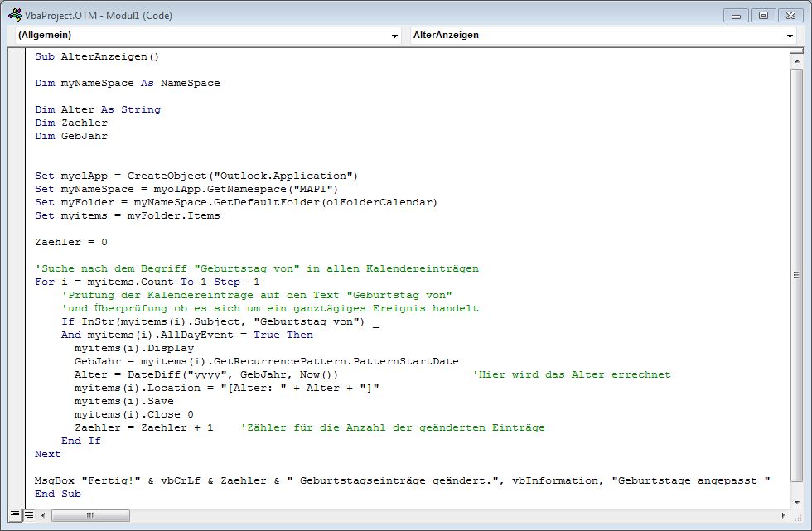Click the MsgBox "Fertig!" line
The width and height of the screenshot is (812, 531).
tap(403, 480)
